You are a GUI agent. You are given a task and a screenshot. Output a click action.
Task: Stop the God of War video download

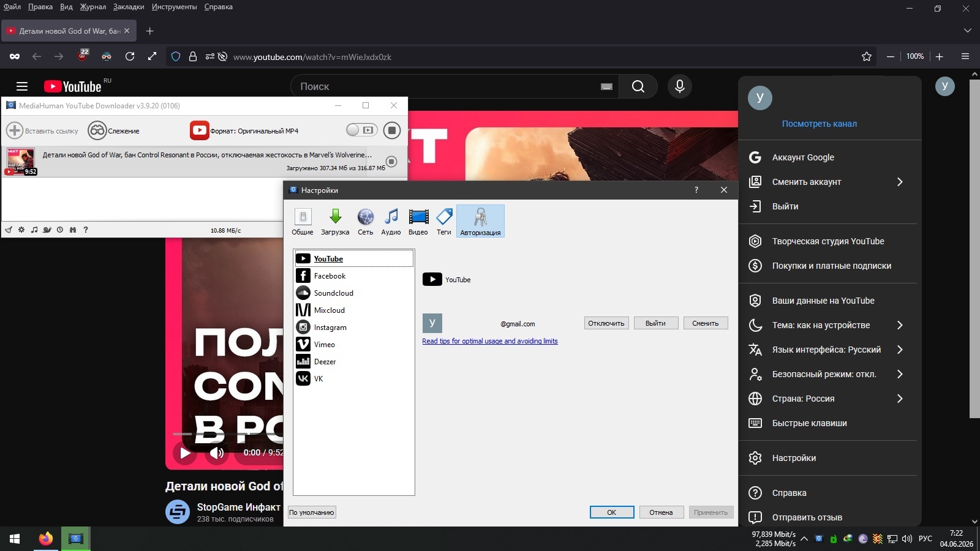coord(392,162)
